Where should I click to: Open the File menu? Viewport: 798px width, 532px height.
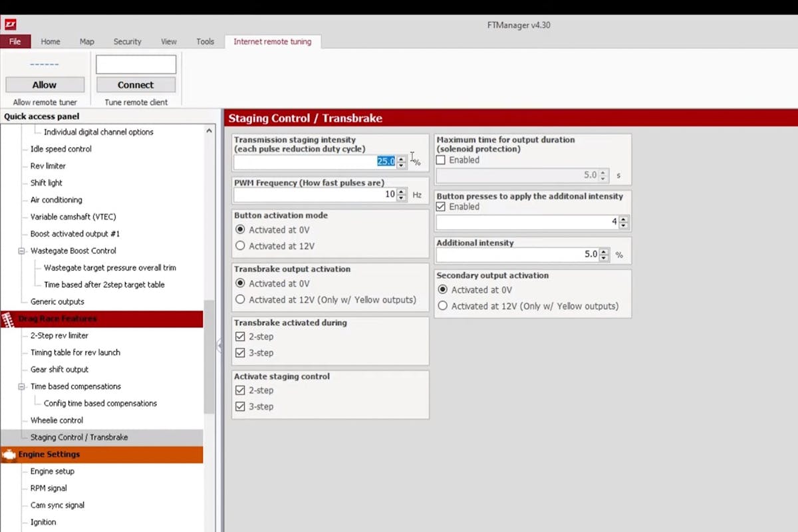pyautogui.click(x=15, y=41)
